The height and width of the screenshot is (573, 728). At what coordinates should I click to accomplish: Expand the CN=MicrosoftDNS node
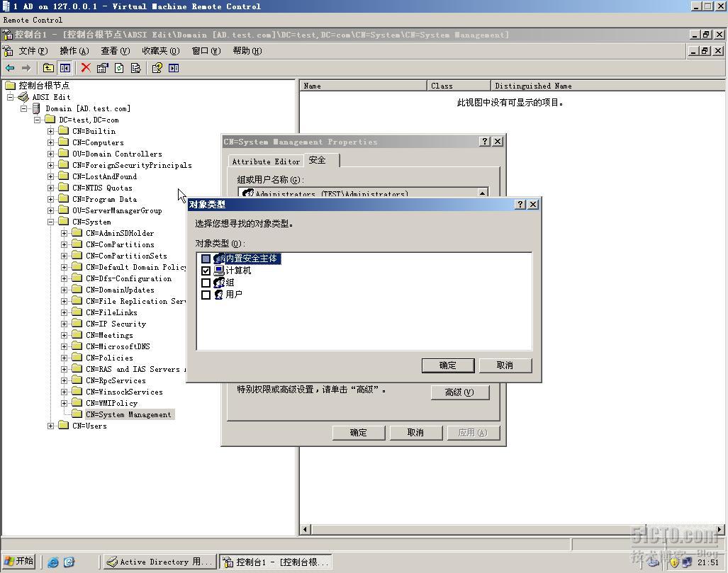(64, 346)
